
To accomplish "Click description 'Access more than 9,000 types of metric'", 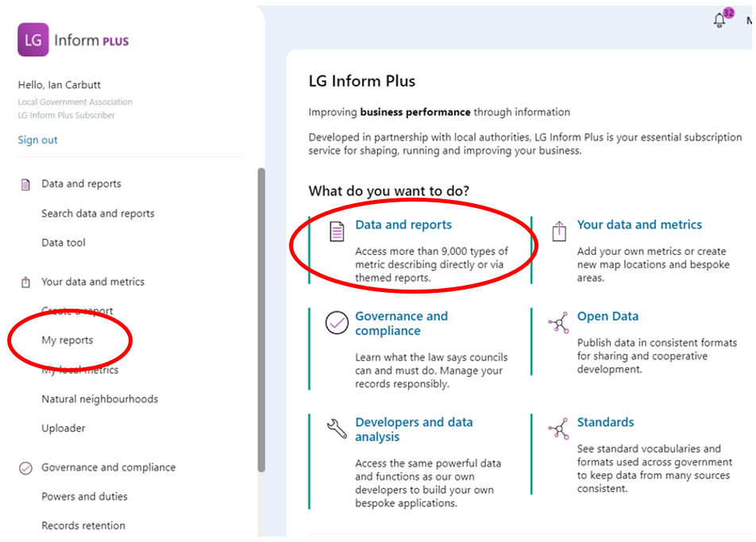I will tap(431, 264).
